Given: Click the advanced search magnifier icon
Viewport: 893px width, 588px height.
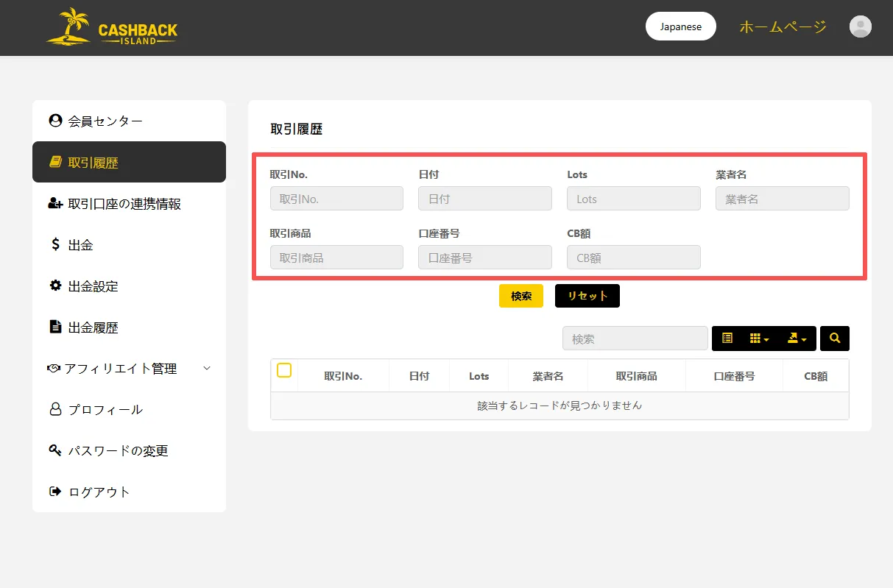Looking at the screenshot, I should [x=834, y=339].
